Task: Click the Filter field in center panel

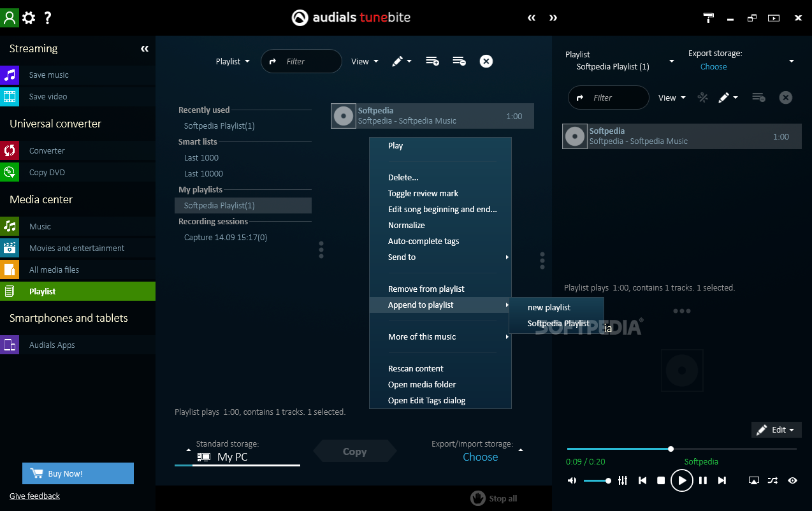Action: pyautogui.click(x=301, y=61)
